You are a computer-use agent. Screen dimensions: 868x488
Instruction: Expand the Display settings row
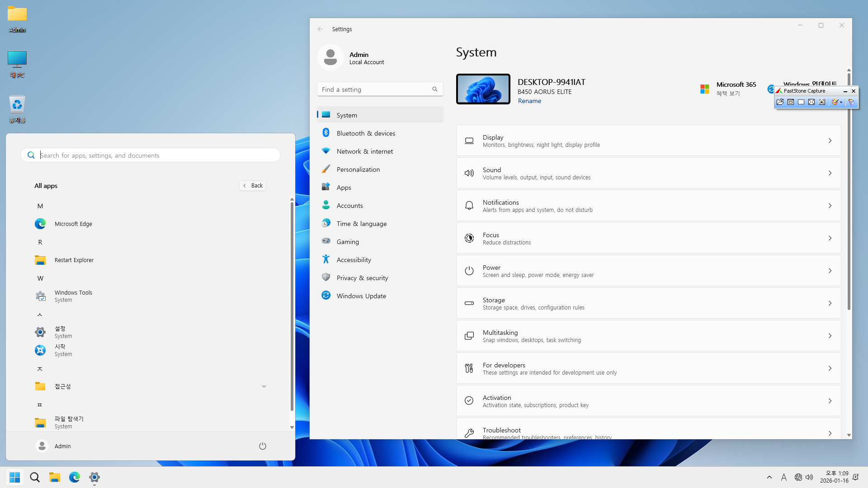648,141
